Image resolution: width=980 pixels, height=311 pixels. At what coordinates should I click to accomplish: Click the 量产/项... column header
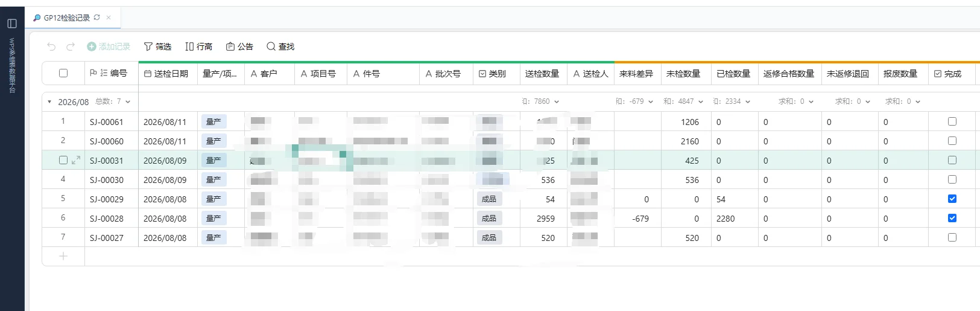[x=220, y=74]
